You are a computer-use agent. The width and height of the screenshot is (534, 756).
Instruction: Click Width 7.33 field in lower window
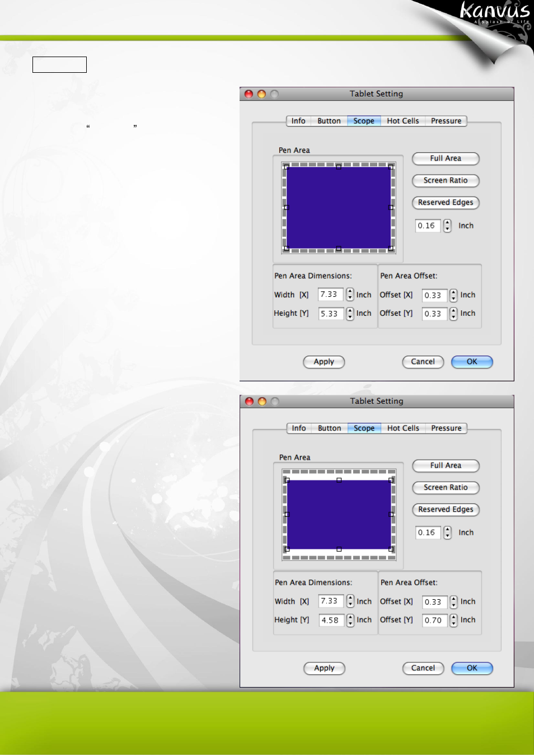coord(331,601)
